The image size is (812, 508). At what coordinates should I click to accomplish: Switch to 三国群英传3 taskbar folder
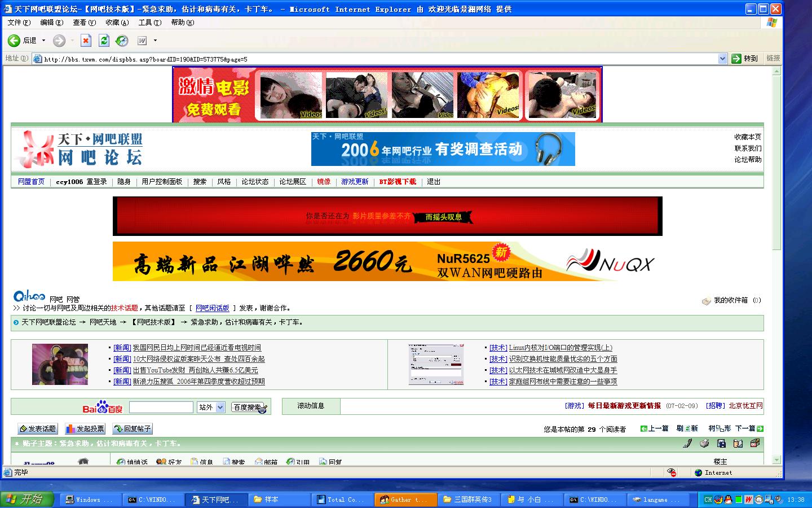click(467, 500)
